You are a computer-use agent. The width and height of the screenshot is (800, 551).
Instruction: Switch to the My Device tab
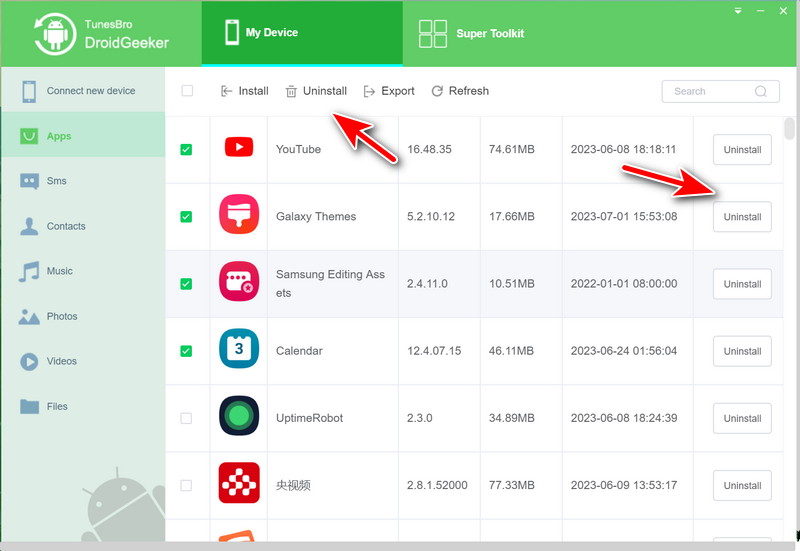tap(302, 34)
